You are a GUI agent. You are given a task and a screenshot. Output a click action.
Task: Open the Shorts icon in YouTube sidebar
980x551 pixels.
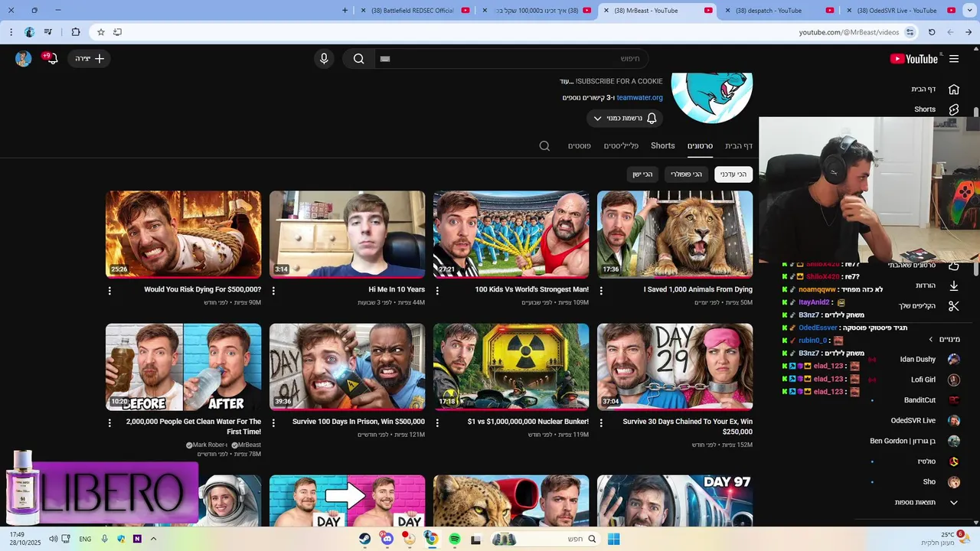pos(954,109)
